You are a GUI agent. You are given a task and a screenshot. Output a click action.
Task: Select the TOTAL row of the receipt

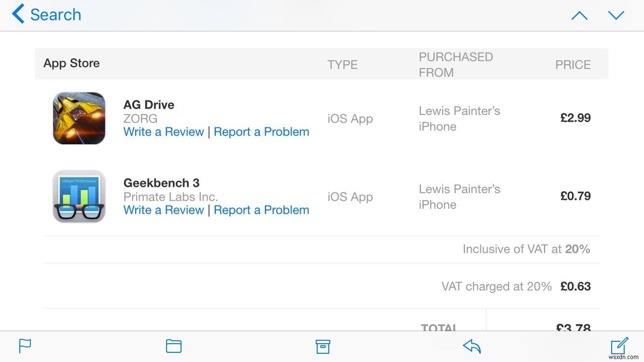pos(439,327)
